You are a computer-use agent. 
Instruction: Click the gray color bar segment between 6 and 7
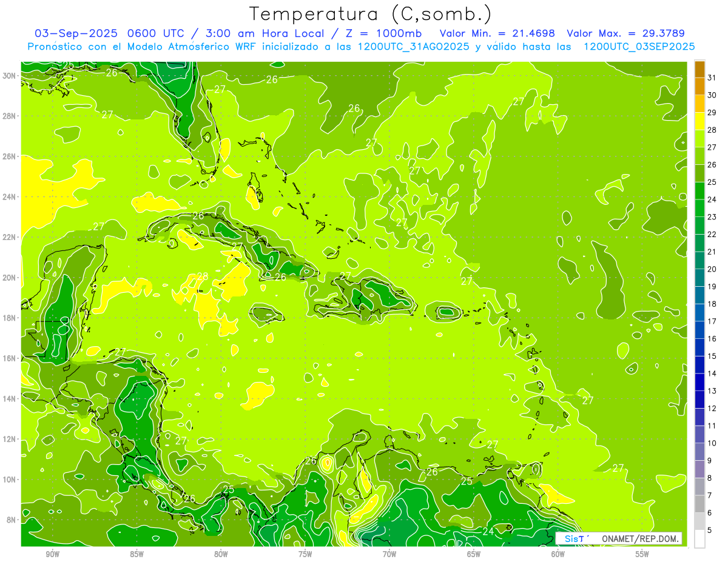coord(699,504)
